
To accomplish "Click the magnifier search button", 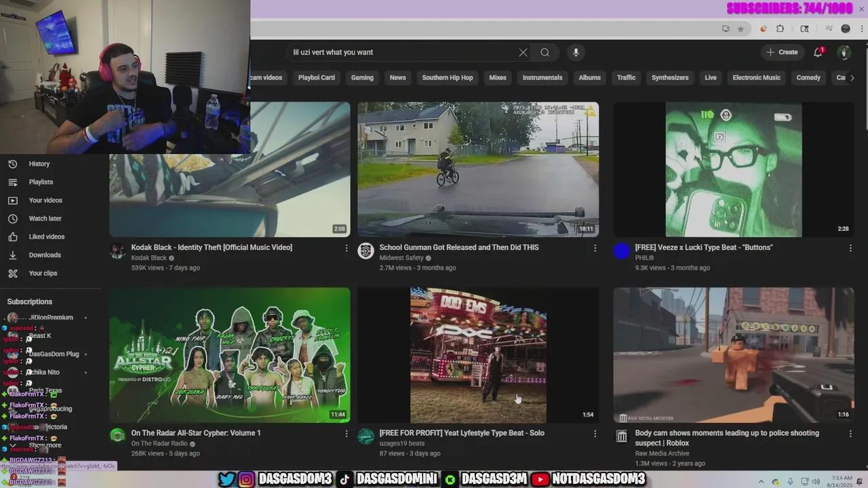I will pos(545,52).
